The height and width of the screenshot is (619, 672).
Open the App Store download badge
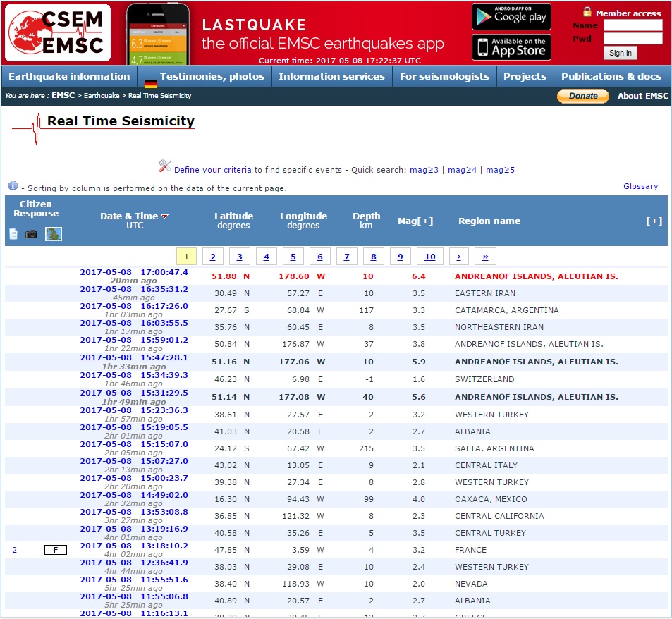click(x=511, y=47)
